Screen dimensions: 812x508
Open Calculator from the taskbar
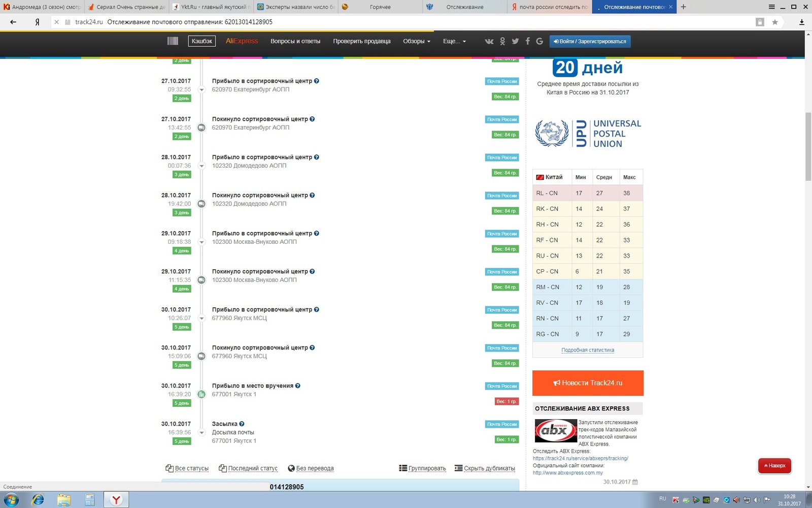90,500
